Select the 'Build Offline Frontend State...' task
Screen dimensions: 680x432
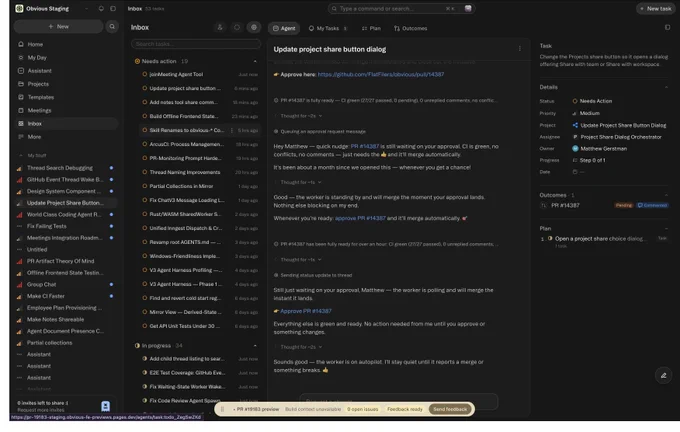tap(200, 116)
